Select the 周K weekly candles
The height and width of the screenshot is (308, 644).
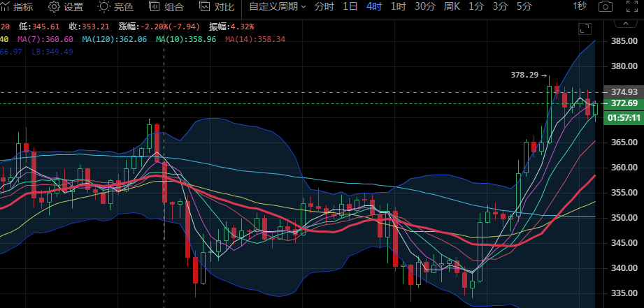pos(452,7)
